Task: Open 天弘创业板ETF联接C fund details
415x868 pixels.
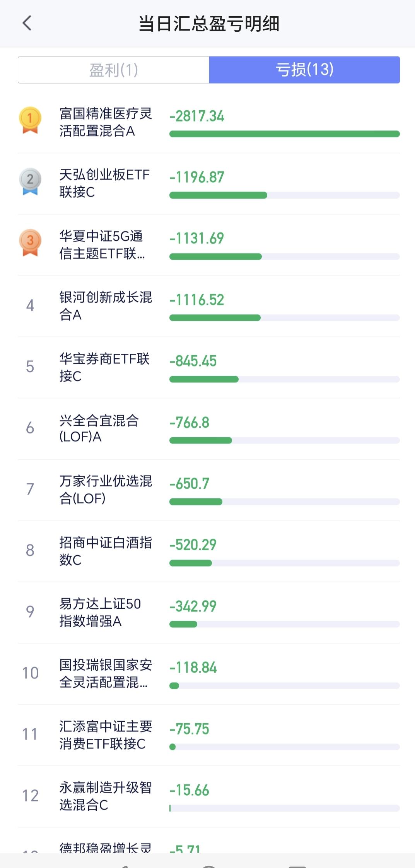Action: coord(104,183)
